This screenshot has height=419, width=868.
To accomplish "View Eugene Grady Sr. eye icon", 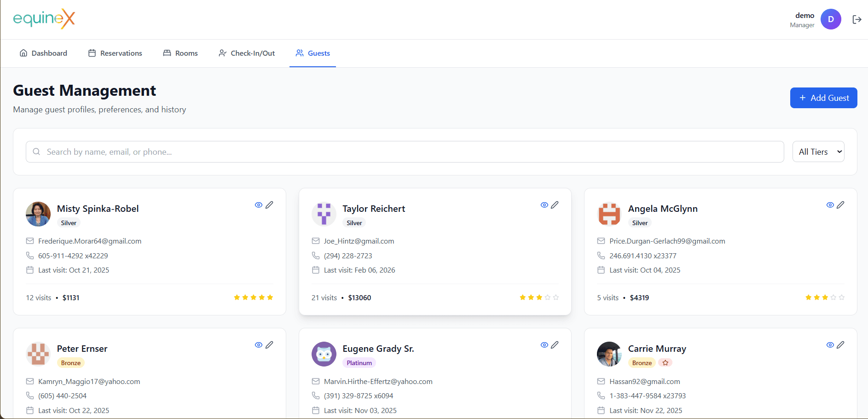I will (544, 345).
